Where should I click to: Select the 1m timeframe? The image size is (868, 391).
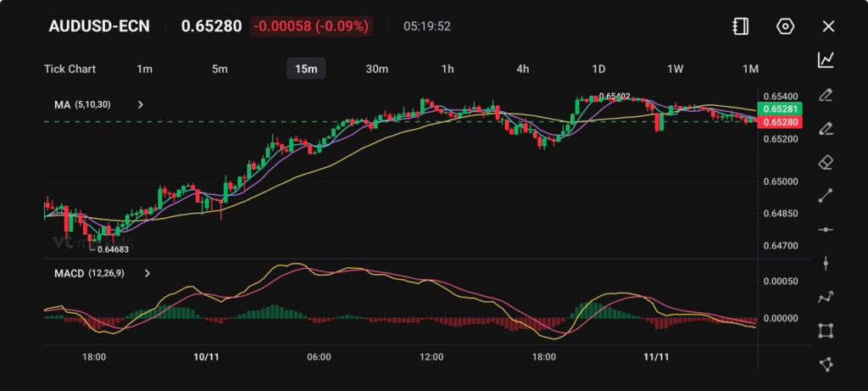coord(144,69)
